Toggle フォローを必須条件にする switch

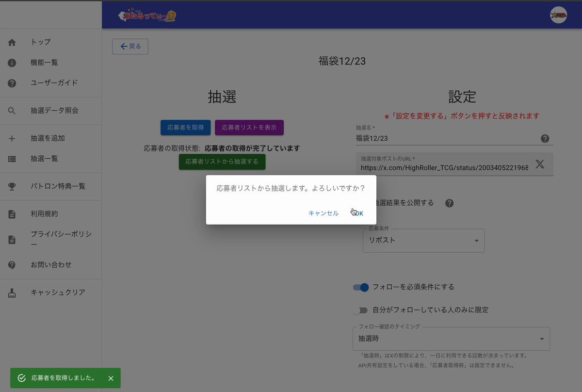click(x=361, y=287)
